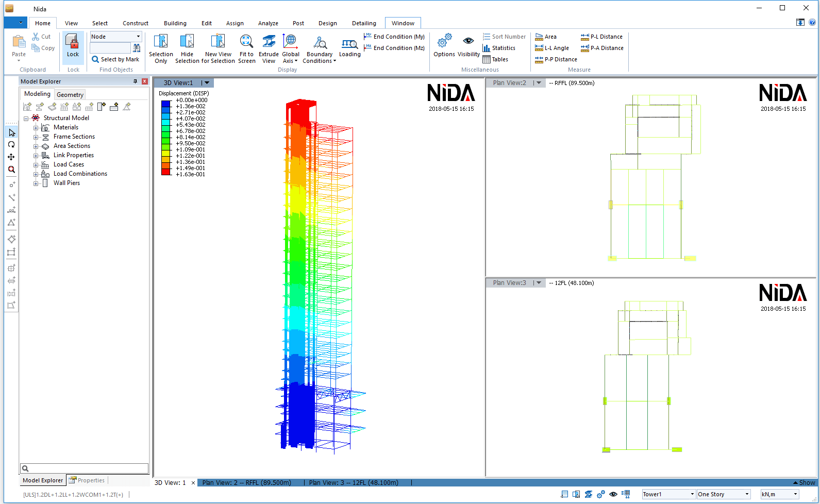Click the gears icon in the status bar
This screenshot has height=504, width=820.
[601, 494]
